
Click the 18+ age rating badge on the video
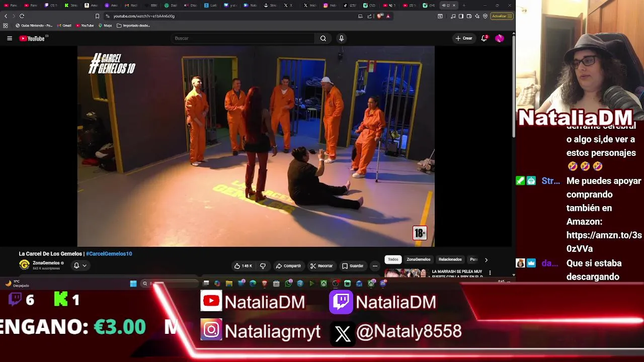tap(420, 233)
